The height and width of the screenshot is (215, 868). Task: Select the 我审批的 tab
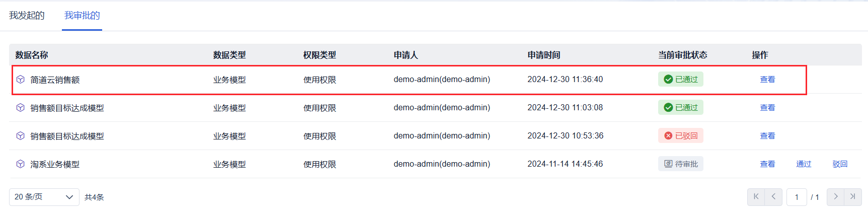[82, 16]
